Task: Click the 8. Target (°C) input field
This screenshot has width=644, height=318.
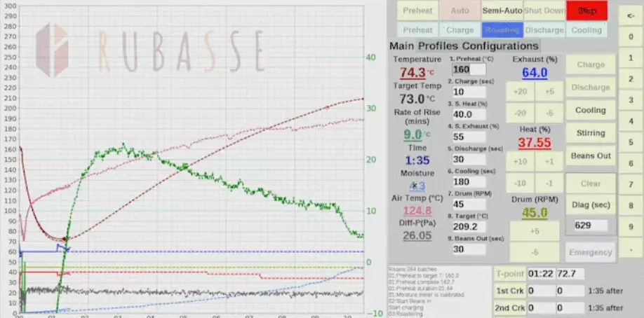Action: [x=469, y=227]
